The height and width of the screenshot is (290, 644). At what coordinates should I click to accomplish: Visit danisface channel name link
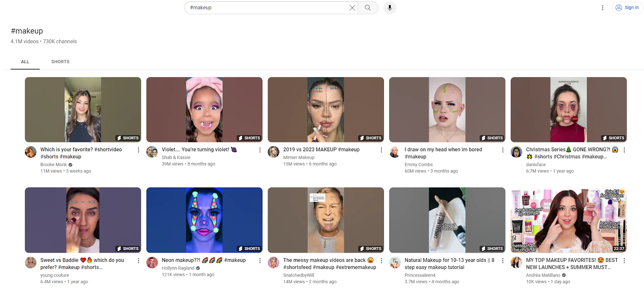[536, 165]
